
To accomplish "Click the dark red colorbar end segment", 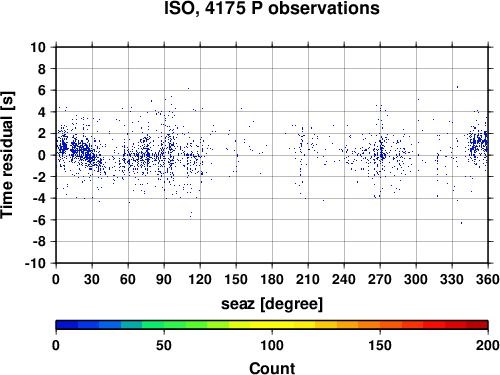I will click(477, 325).
